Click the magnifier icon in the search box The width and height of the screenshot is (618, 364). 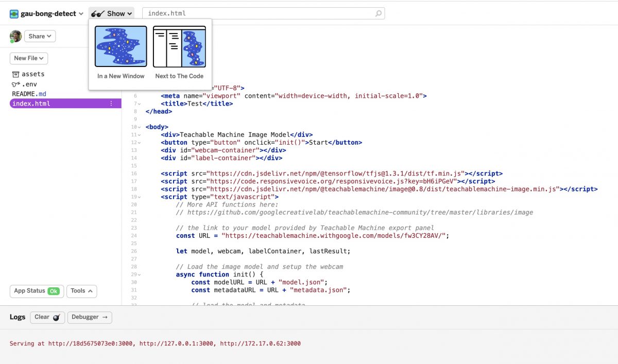click(379, 13)
